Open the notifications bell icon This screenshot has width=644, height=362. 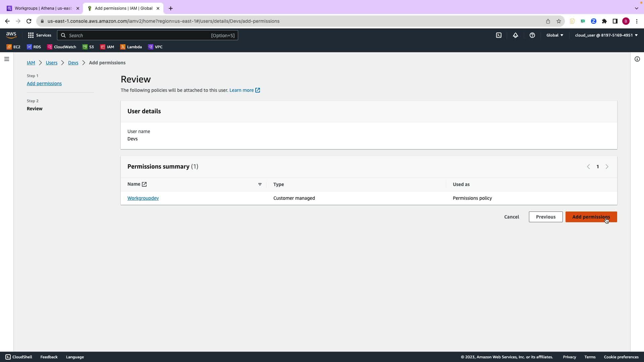(516, 35)
